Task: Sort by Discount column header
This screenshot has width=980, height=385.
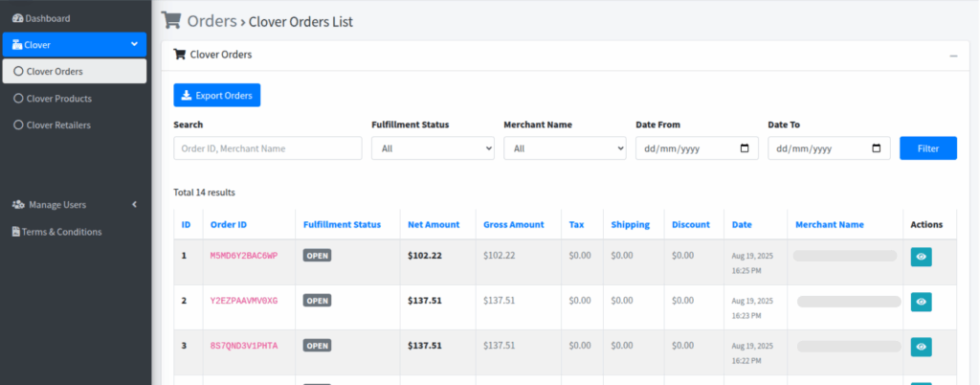Action: click(x=691, y=224)
